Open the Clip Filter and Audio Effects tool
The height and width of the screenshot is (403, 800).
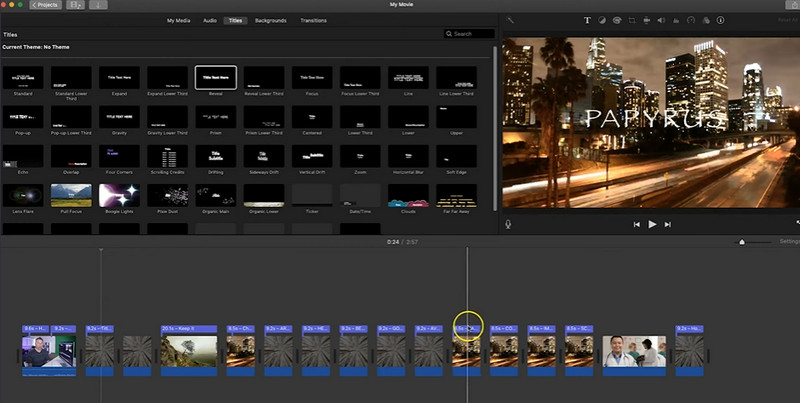706,20
